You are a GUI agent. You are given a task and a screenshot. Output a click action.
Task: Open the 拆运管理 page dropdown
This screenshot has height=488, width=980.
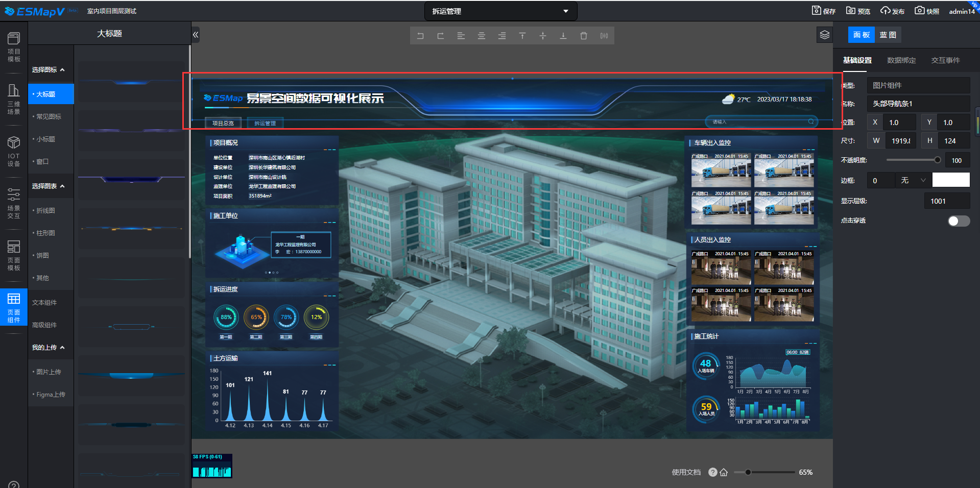coord(500,11)
